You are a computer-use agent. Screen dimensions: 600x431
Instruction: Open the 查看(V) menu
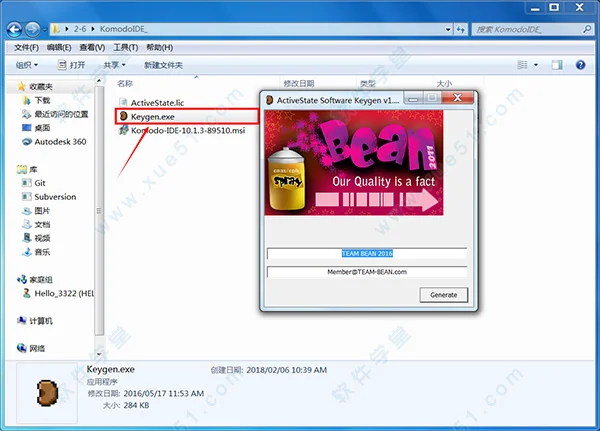[92, 47]
